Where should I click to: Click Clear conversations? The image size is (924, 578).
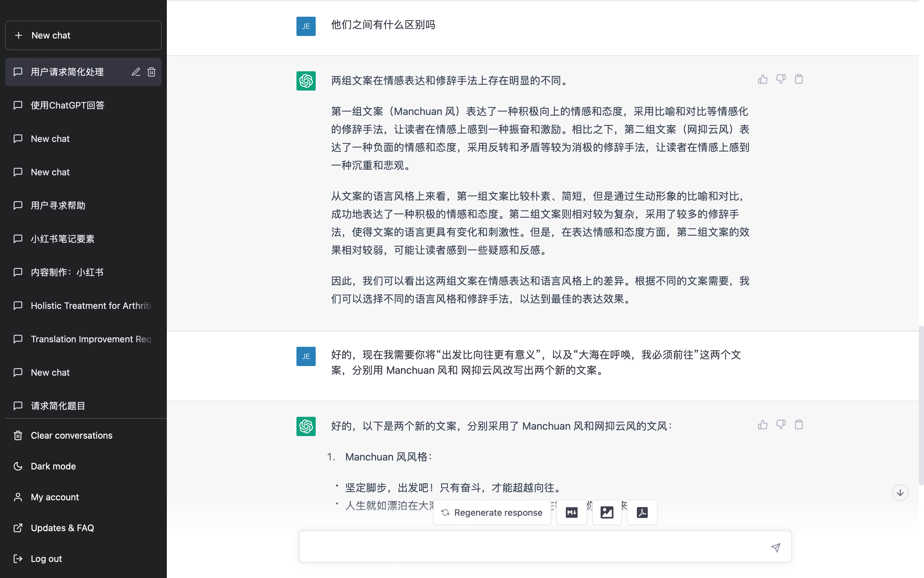83,435
